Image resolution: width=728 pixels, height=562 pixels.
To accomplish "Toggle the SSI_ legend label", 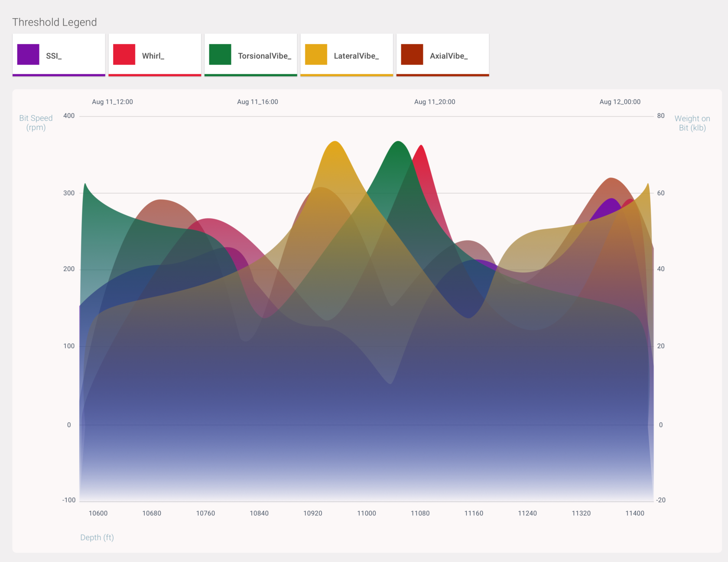I will [54, 56].
